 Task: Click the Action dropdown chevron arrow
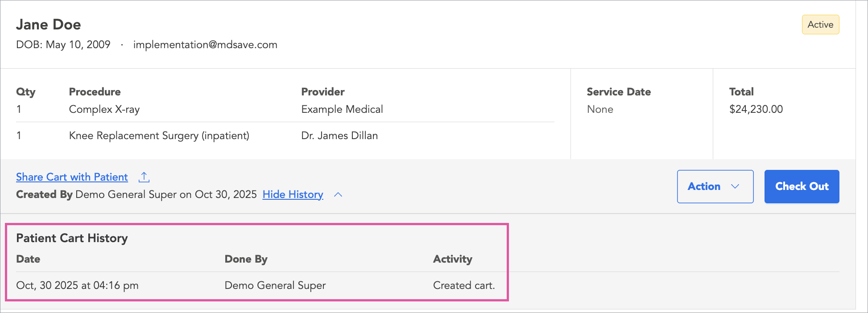(735, 186)
